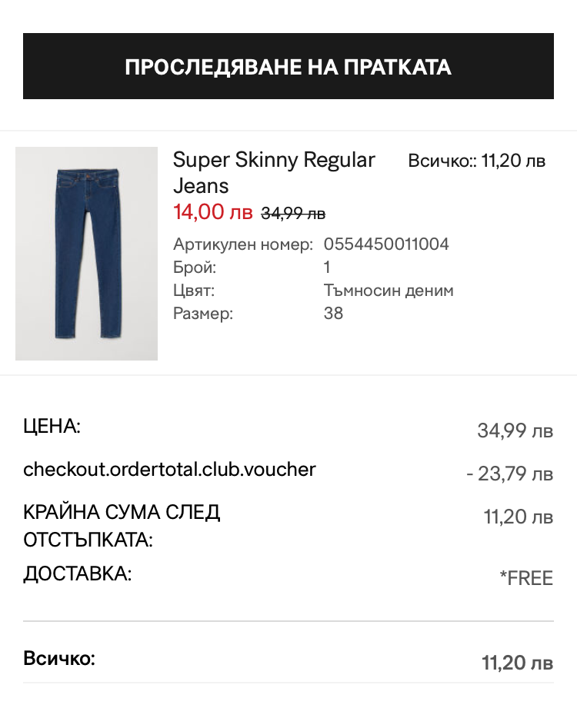Click the voucher discount amount - 23,79 лв

pyautogui.click(x=509, y=474)
